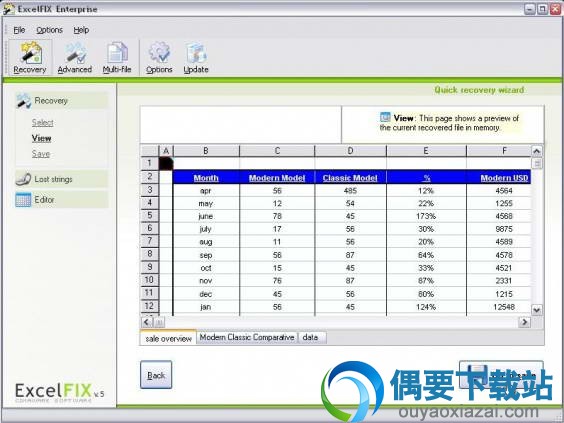Select row 12 header

[149, 306]
